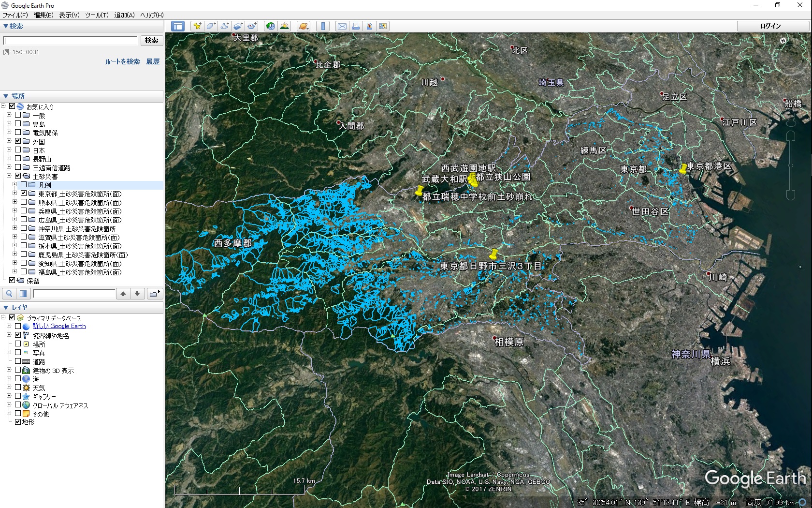Move selected item down arrow
The height and width of the screenshot is (508, 812).
(x=138, y=294)
